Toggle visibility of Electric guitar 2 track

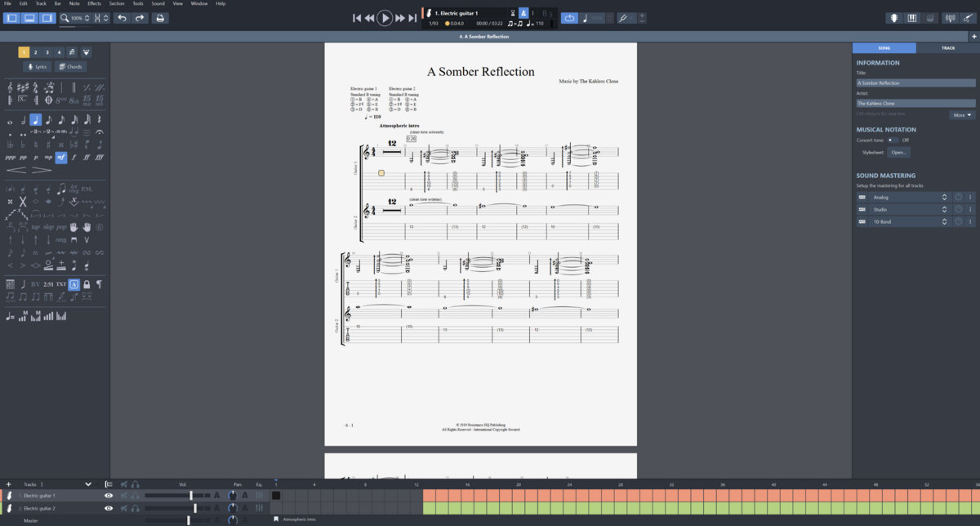pos(109,508)
